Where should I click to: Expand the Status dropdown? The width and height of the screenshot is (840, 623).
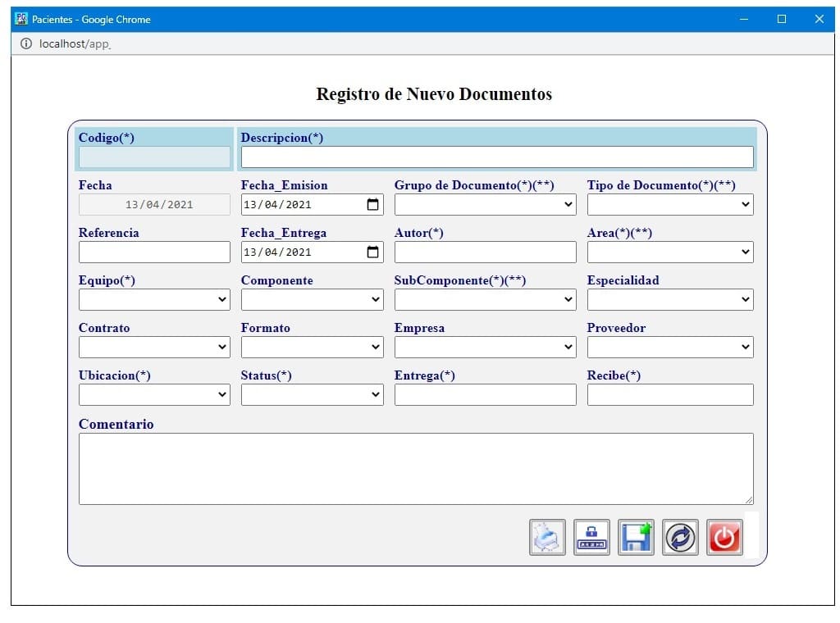313,394
